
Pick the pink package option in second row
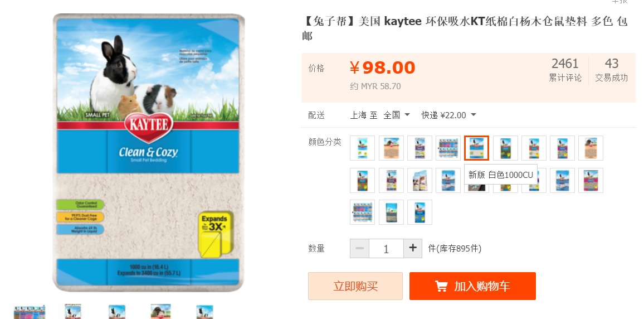pos(591,180)
